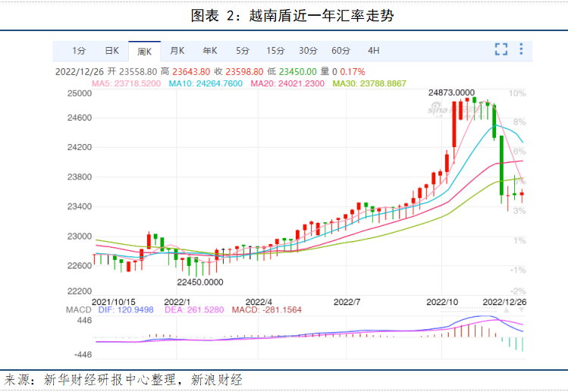Select the 日K daily candlestick tab

111,51
